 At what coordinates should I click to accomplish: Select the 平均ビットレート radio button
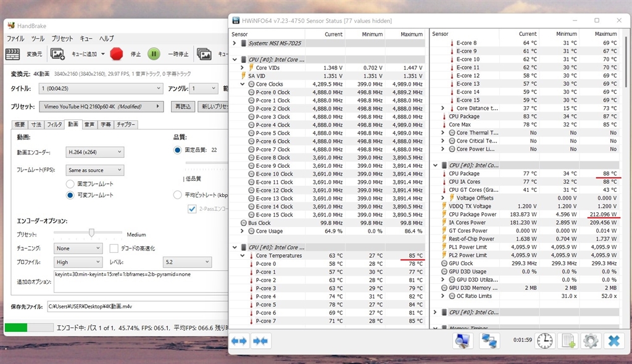coord(177,195)
